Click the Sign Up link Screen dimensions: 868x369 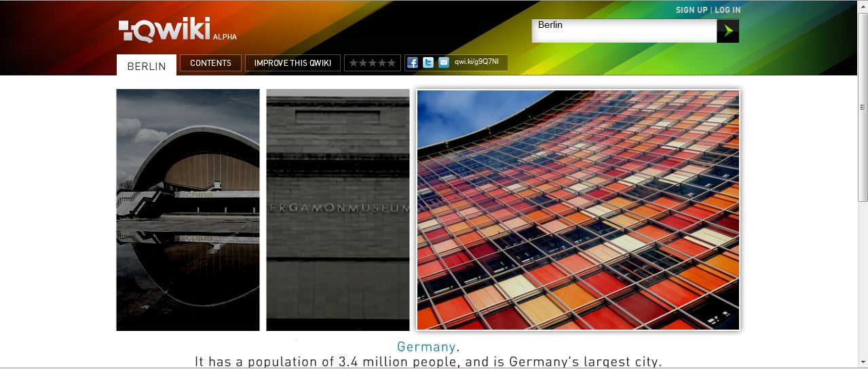(691, 10)
